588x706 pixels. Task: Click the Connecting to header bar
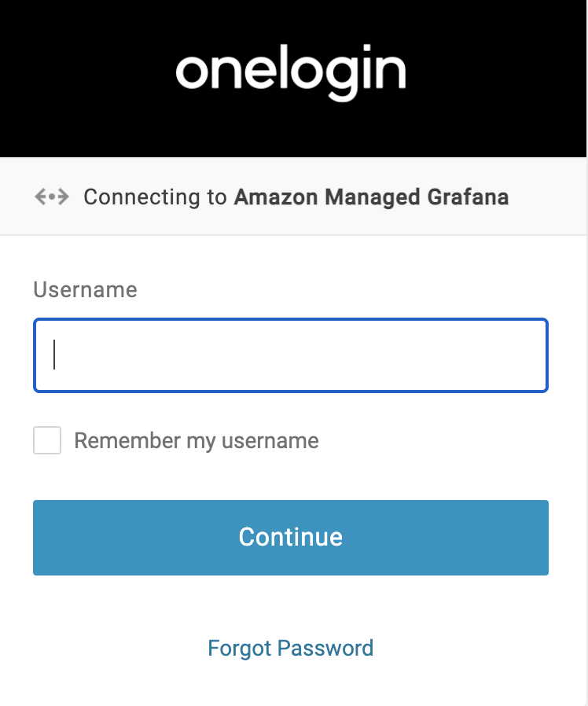294,197
